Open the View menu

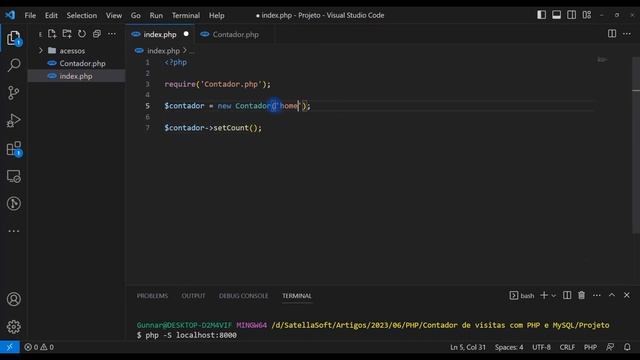[x=114, y=15]
